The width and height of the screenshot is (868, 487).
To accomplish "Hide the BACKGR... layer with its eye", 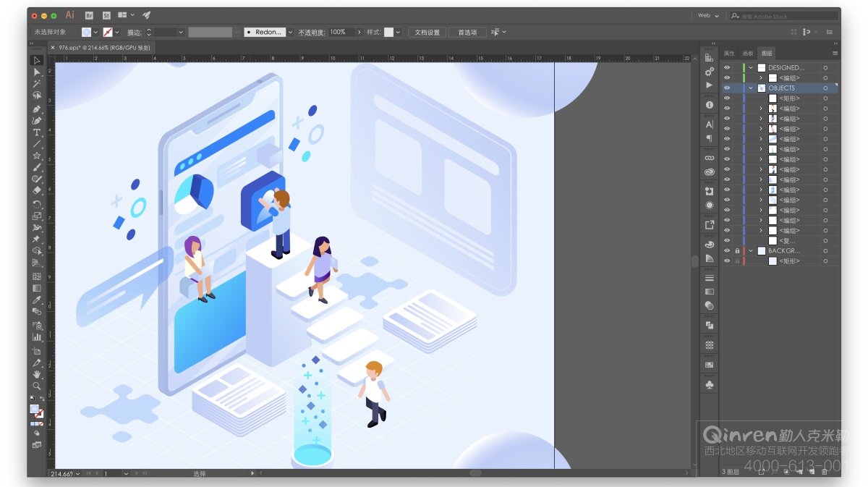I will pyautogui.click(x=727, y=251).
